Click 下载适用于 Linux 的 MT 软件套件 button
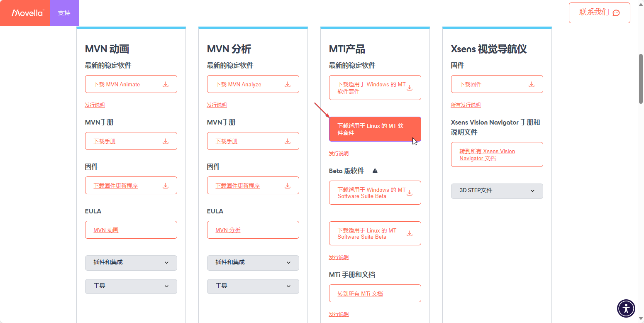The image size is (644, 323). [x=375, y=129]
